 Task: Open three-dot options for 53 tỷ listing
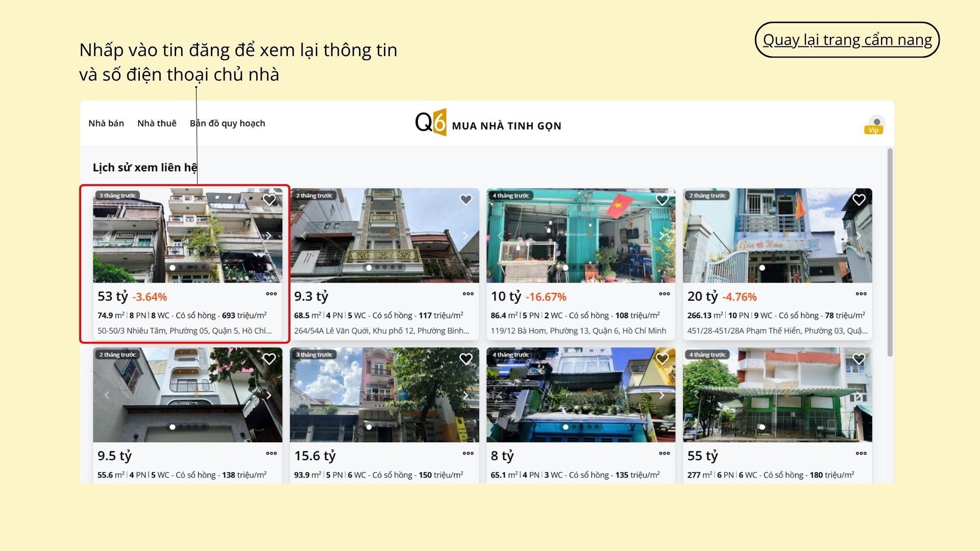pos(272,294)
